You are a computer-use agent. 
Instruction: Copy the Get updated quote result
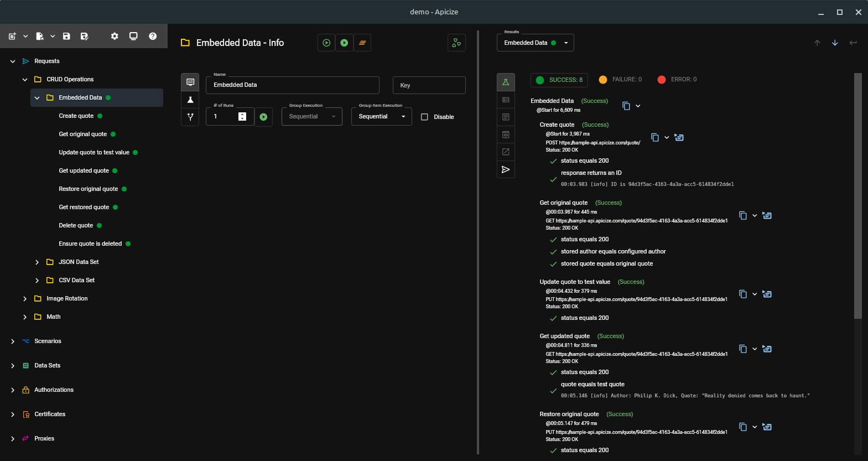743,349
